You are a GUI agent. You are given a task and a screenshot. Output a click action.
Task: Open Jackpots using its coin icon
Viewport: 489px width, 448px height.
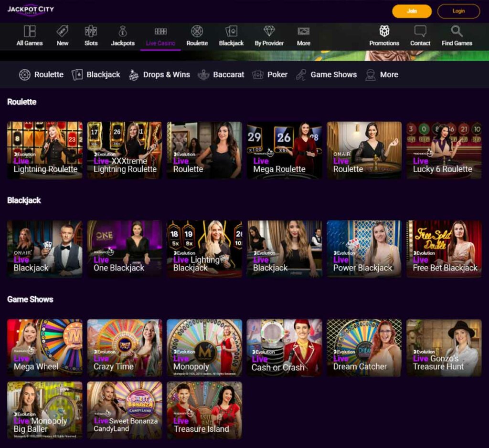click(122, 32)
